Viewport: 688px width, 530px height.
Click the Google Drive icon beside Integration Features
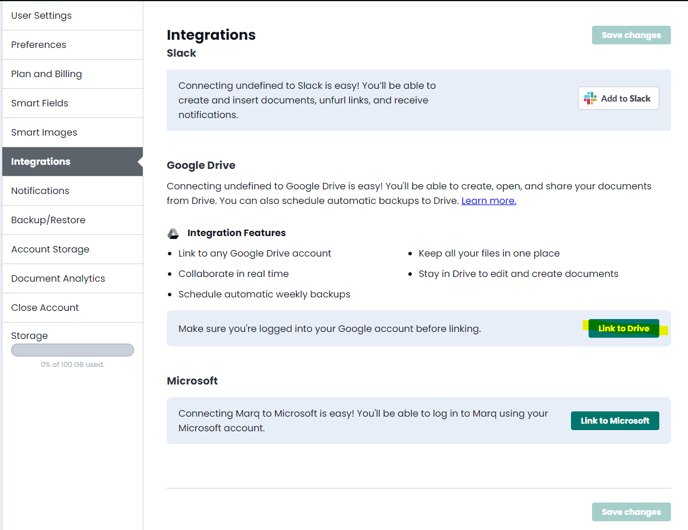[173, 233]
